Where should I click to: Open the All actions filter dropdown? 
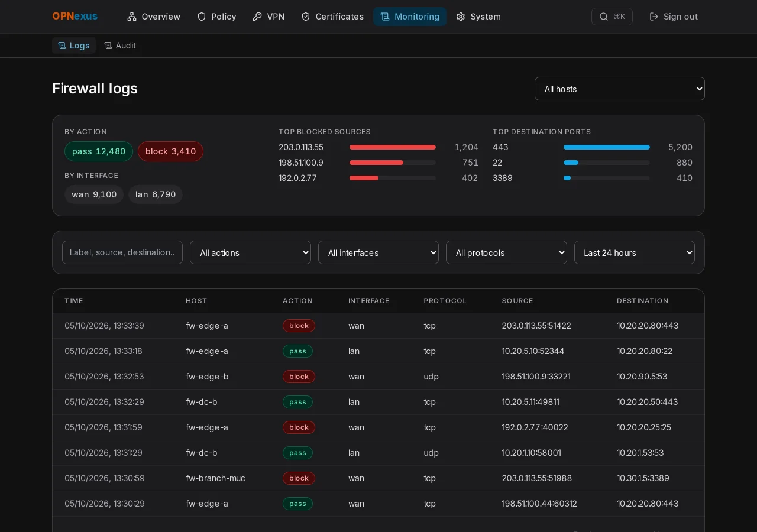click(250, 252)
